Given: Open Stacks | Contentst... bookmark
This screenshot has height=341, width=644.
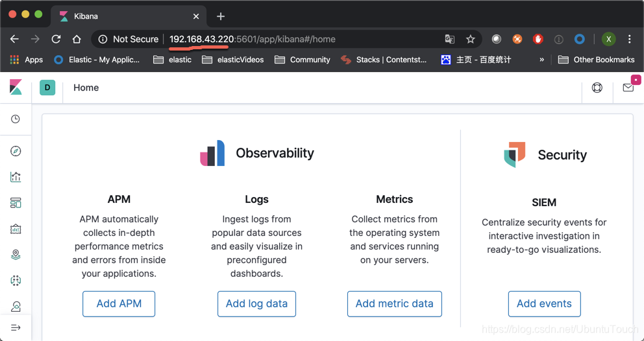Looking at the screenshot, I should click(384, 60).
